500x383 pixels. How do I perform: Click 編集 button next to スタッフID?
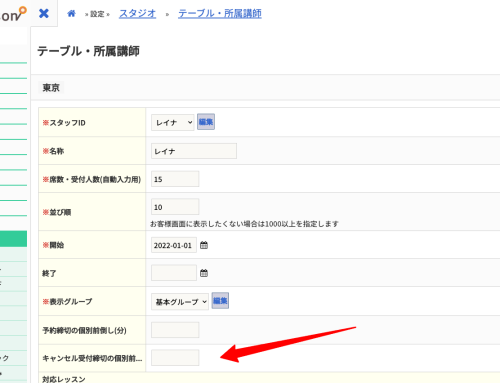click(206, 122)
